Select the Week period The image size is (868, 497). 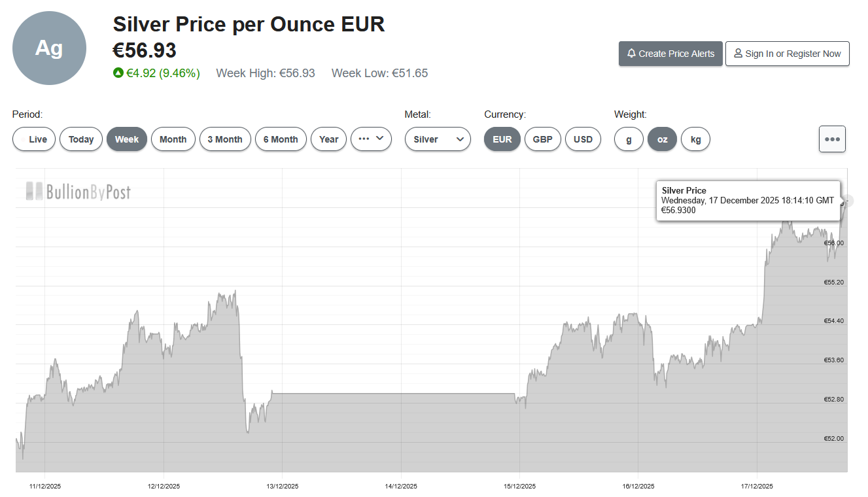pos(127,139)
